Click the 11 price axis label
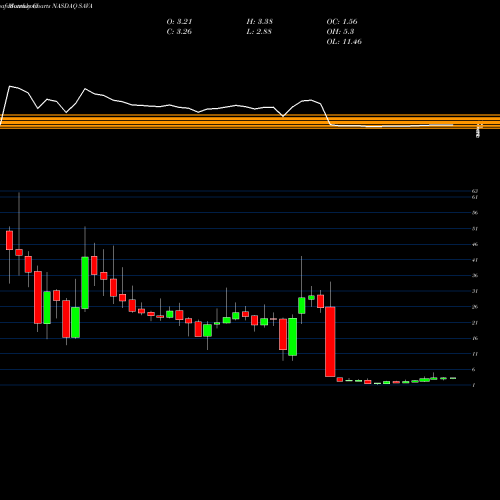This screenshot has height=500, width=500. pyautogui.click(x=475, y=354)
